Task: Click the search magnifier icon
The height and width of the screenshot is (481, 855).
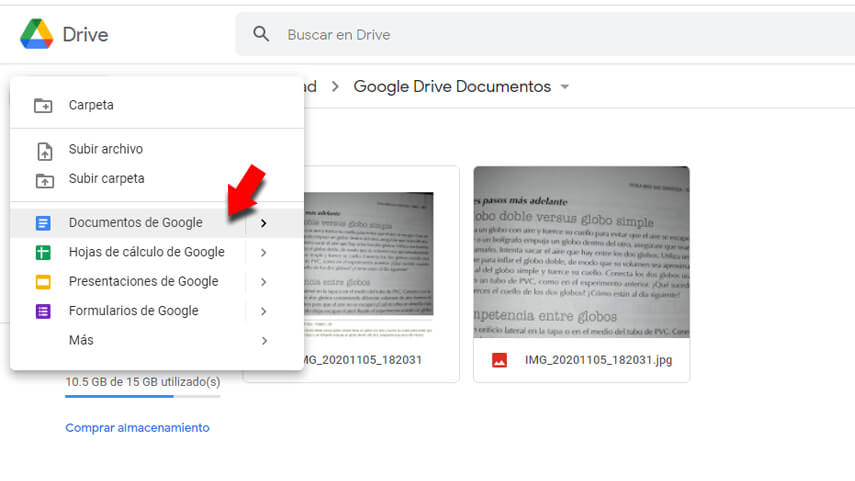Action: 261,34
